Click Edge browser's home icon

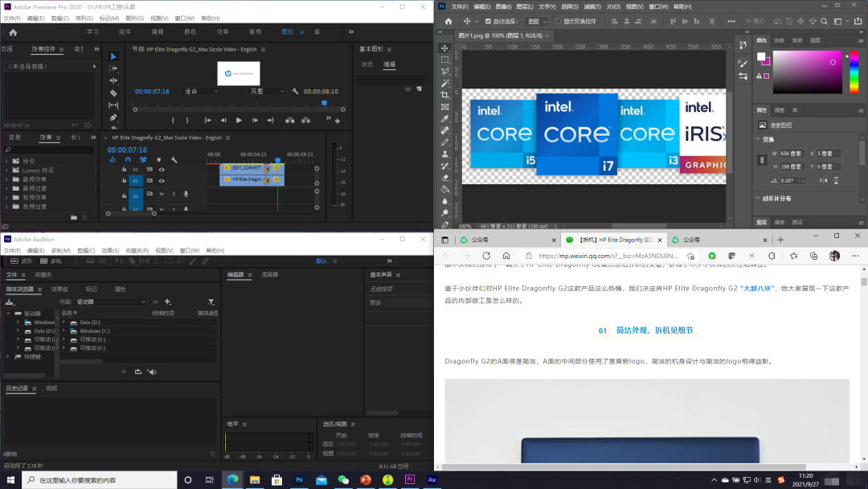coord(506,256)
